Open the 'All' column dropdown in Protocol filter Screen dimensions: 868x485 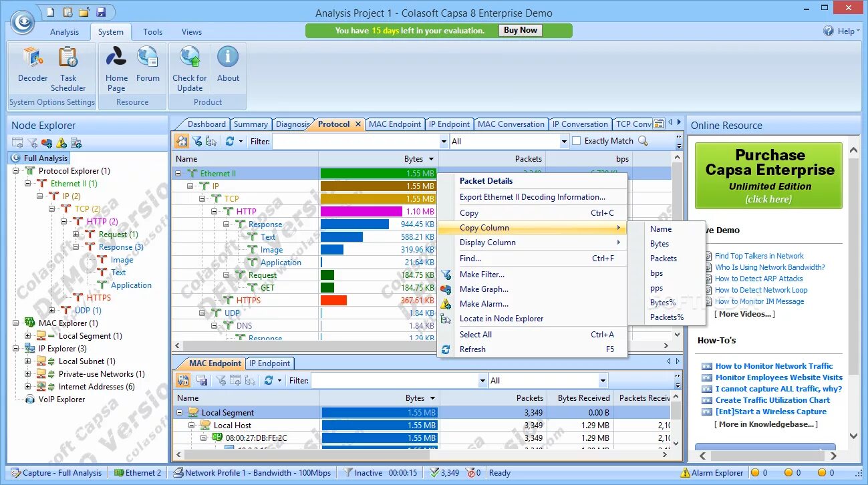tap(565, 142)
